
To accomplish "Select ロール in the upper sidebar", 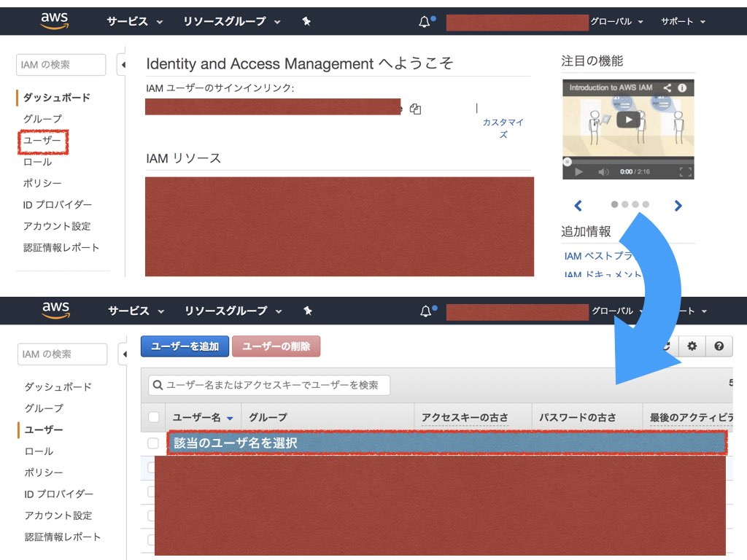I will [38, 162].
